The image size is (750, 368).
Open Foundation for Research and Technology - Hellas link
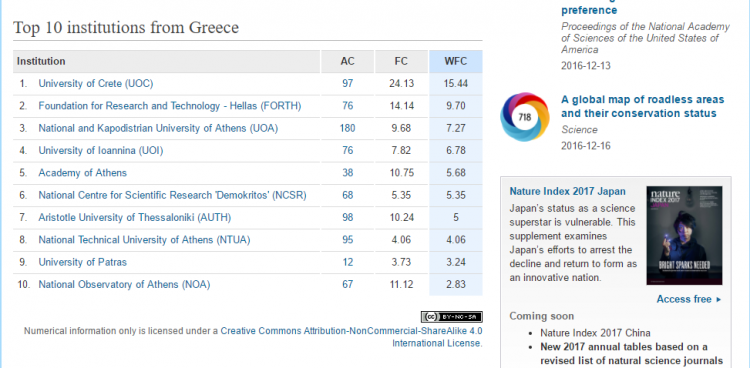(x=170, y=106)
